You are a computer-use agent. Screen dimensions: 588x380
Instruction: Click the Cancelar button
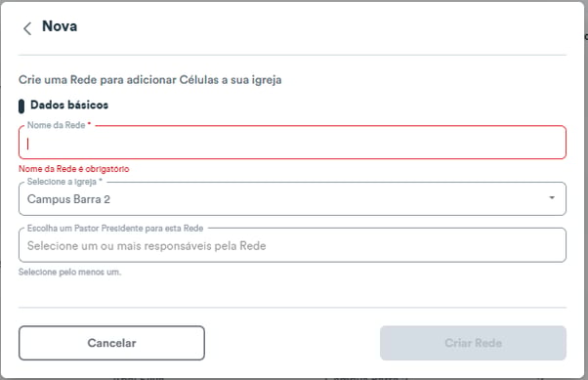[x=111, y=343]
